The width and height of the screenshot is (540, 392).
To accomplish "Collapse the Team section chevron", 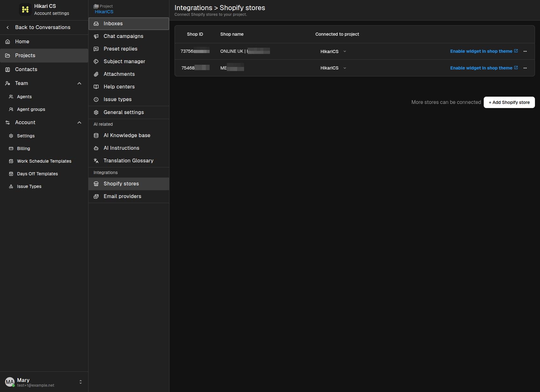I will coord(79,83).
